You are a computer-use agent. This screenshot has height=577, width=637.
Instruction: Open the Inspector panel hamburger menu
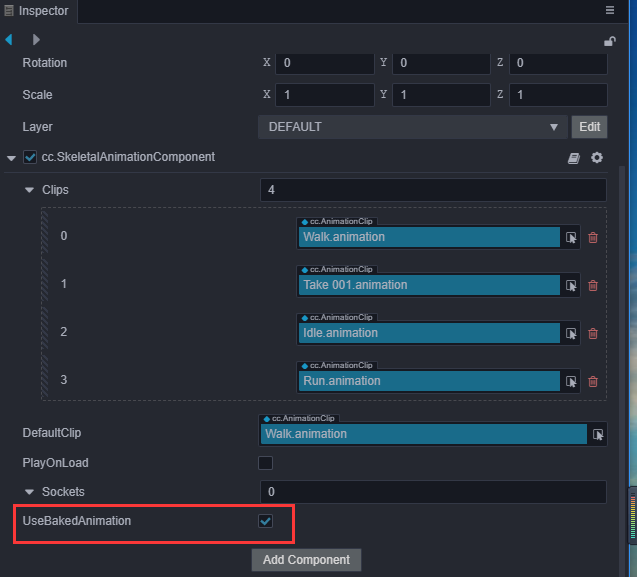point(610,10)
